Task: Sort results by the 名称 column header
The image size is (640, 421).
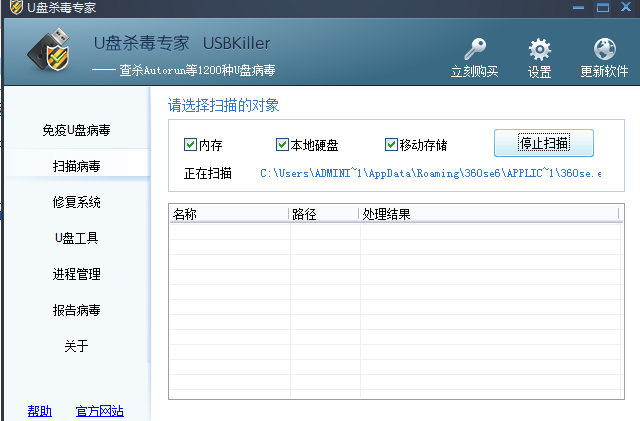Action: click(229, 214)
